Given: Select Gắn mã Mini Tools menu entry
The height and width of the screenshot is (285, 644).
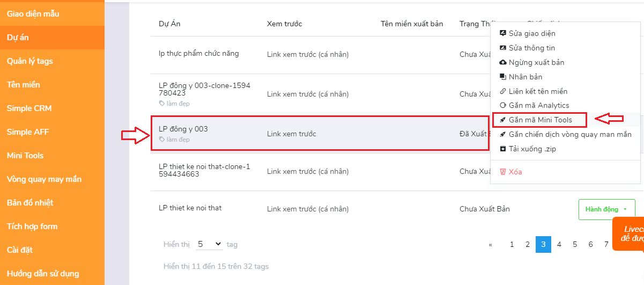Looking at the screenshot, I should tap(539, 120).
